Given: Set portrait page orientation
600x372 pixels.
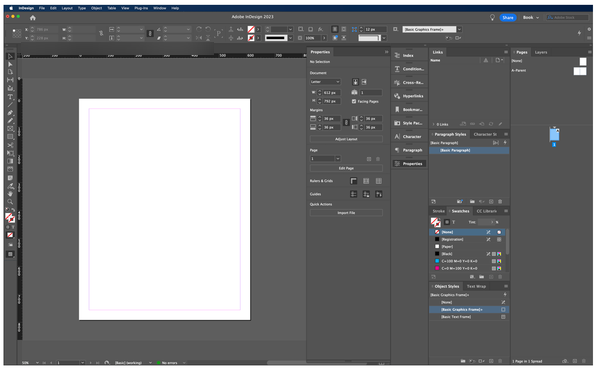Looking at the screenshot, I should 355,82.
